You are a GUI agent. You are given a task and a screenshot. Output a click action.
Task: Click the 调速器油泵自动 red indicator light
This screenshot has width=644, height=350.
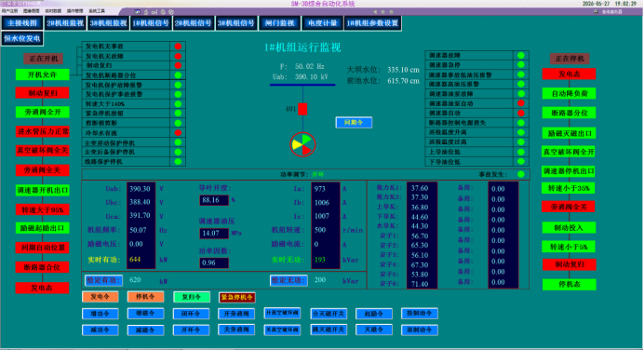pos(521,103)
